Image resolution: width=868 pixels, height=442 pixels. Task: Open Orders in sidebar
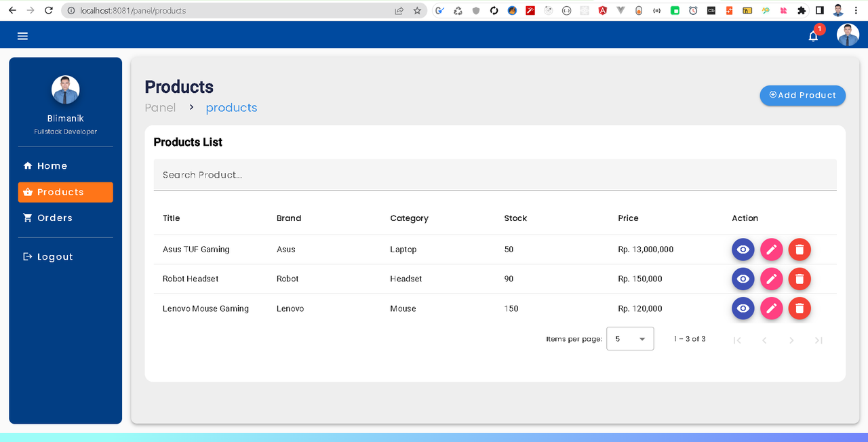[65, 218]
